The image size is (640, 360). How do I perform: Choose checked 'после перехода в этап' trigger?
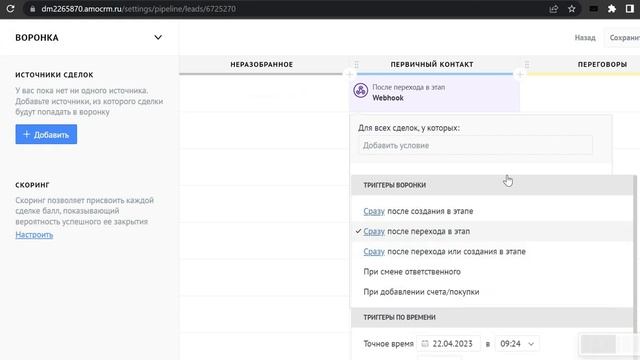point(492,231)
